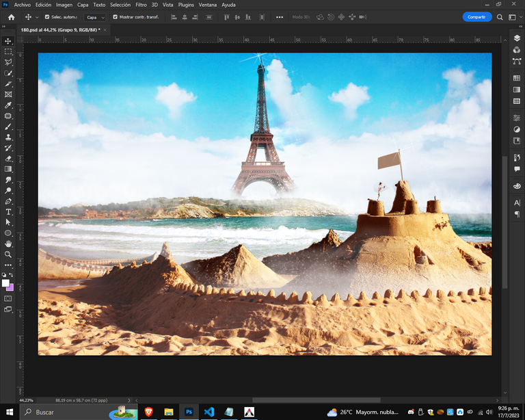The width and height of the screenshot is (525, 420).
Task: Open the Plugins menu
Action: coord(186,5)
